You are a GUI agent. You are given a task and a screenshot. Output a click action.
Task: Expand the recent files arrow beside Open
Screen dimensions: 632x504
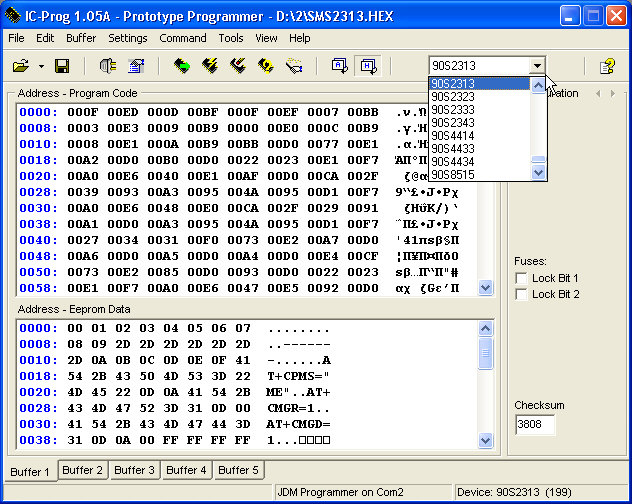41,66
